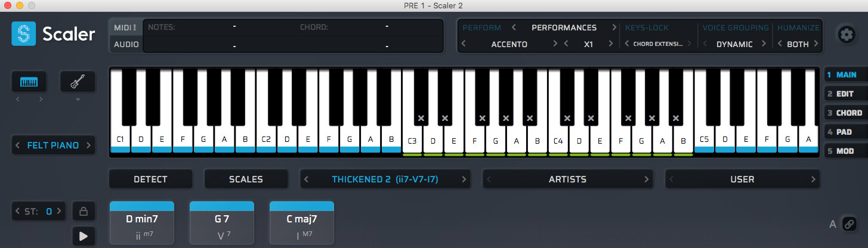Viewport: 868px width, 248px height.
Task: Click the A pattern letter
Action: [x=833, y=225]
